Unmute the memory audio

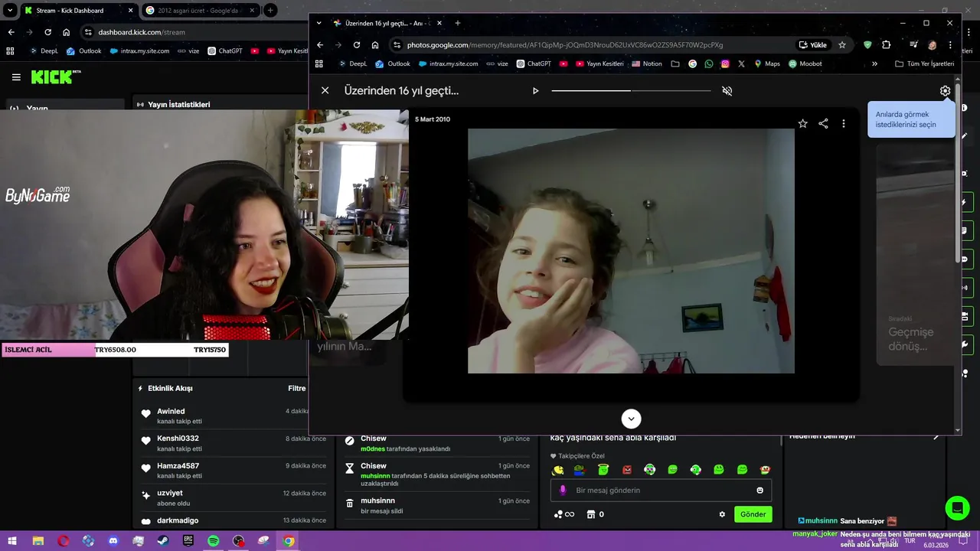tap(727, 90)
